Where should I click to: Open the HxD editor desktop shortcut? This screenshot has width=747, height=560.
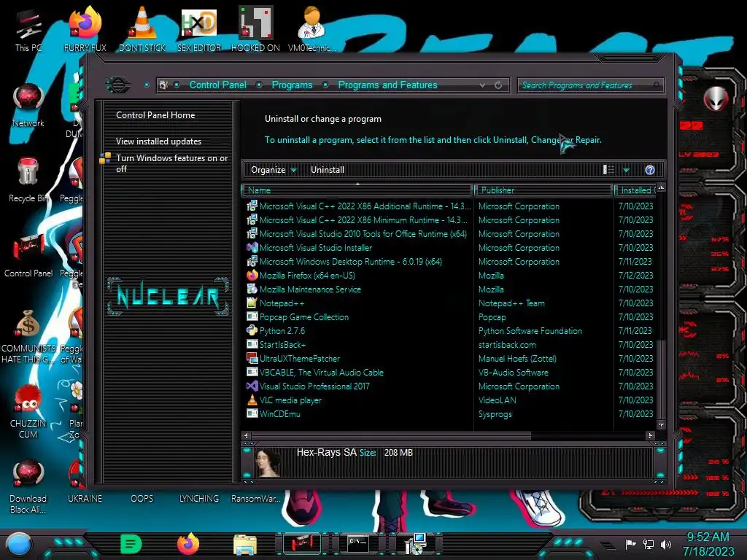point(199,29)
